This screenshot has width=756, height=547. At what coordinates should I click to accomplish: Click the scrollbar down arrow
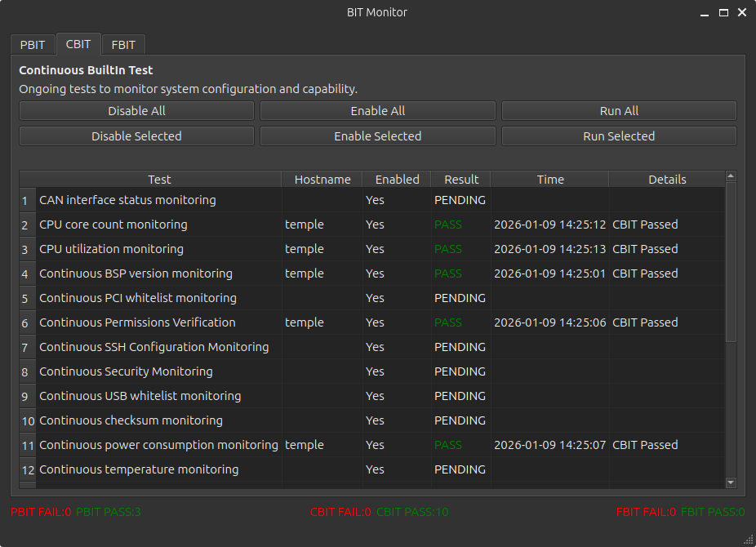click(x=731, y=483)
